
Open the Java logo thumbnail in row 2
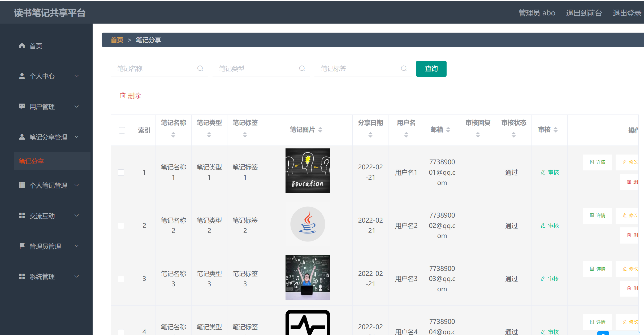(308, 224)
